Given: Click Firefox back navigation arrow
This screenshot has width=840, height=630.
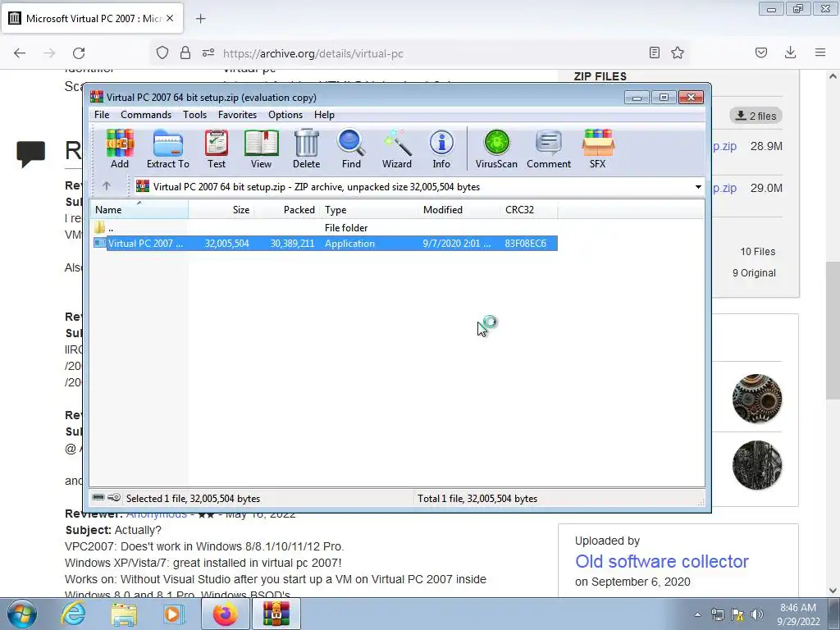Looking at the screenshot, I should click(x=20, y=52).
